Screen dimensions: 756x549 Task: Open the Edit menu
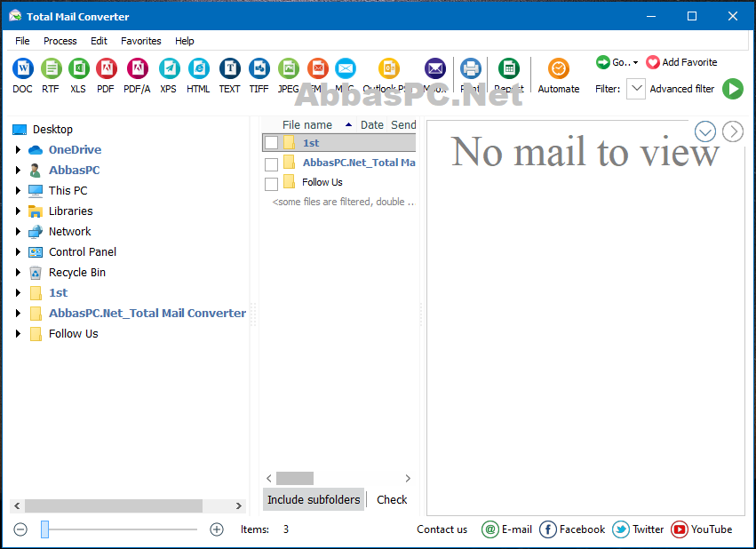(99, 41)
